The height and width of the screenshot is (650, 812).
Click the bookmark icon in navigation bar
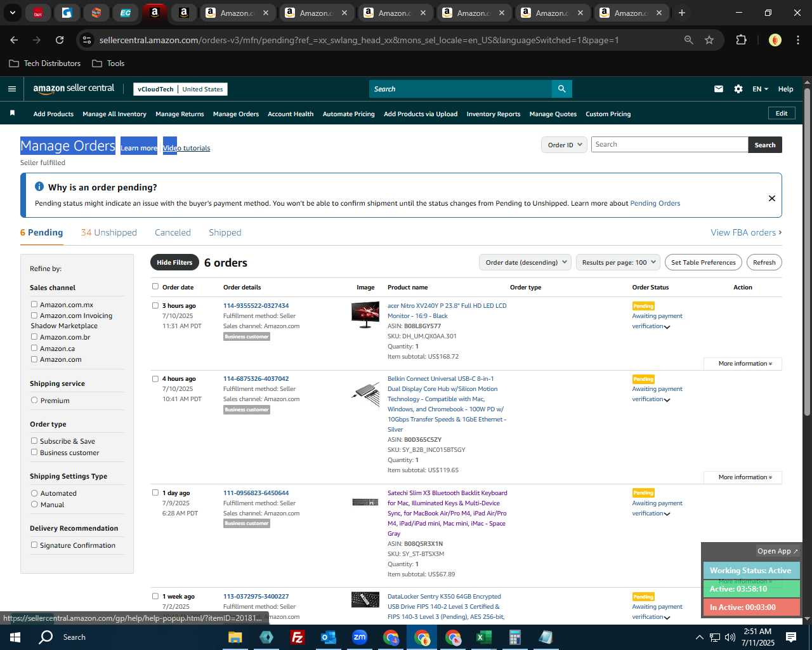pyautogui.click(x=12, y=113)
